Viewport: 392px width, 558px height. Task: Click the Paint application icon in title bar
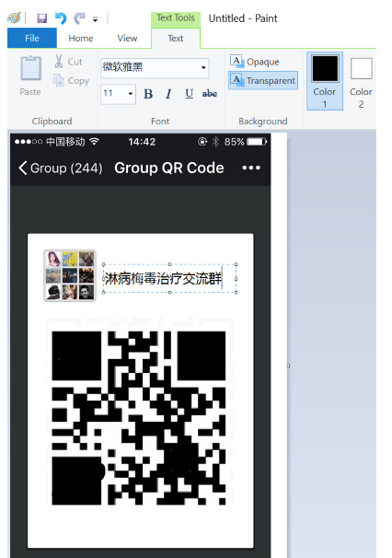14,17
